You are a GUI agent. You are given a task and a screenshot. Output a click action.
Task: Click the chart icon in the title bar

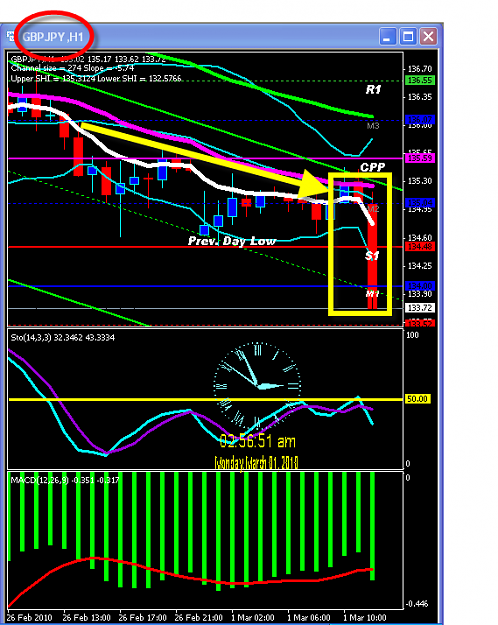click(11, 36)
